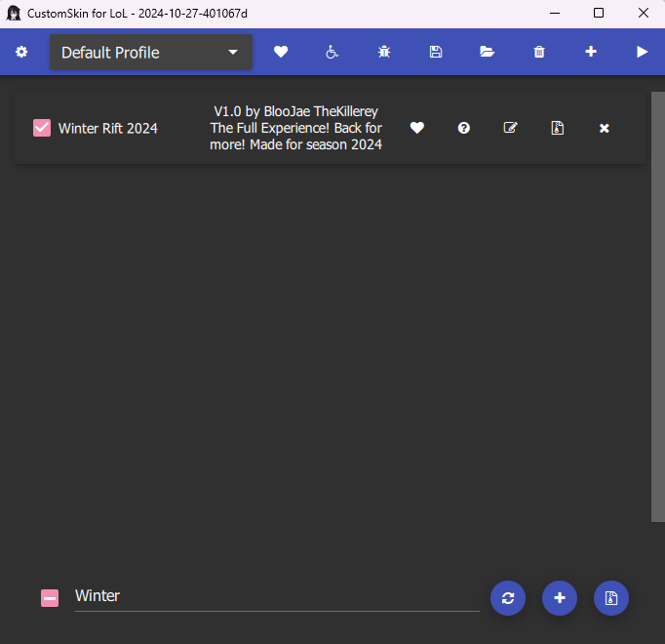Run the mods with play button
The width and height of the screenshot is (665, 644).
coord(642,52)
